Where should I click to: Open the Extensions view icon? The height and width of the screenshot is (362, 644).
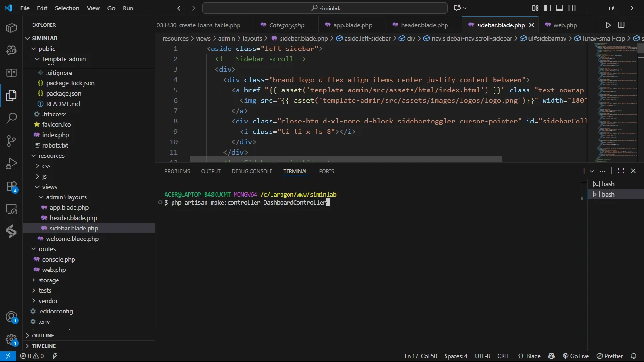pyautogui.click(x=11, y=187)
